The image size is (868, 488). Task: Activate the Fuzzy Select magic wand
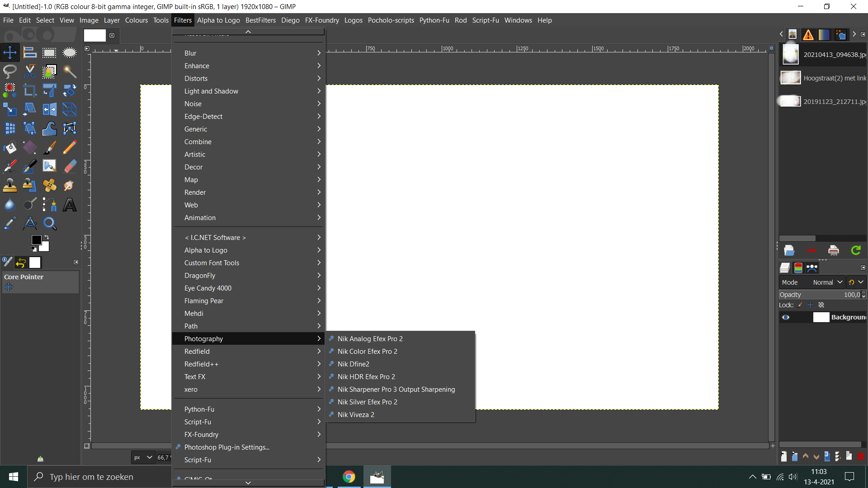69,71
